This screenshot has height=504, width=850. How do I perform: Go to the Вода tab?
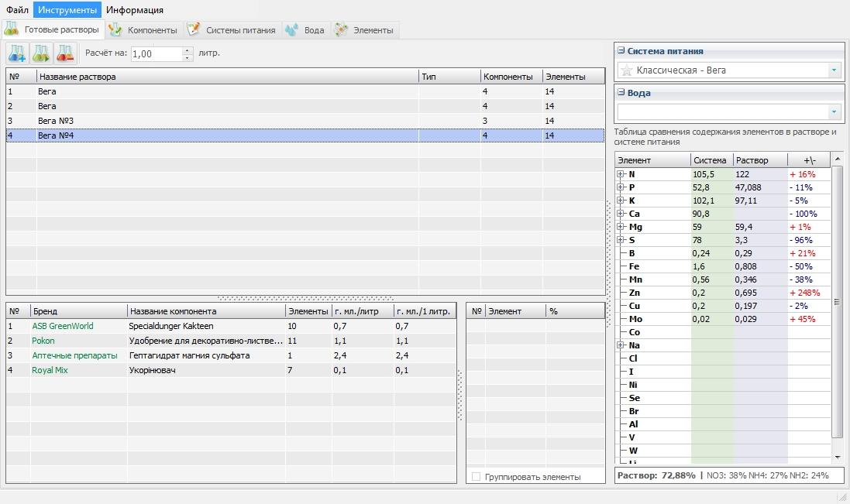point(305,30)
